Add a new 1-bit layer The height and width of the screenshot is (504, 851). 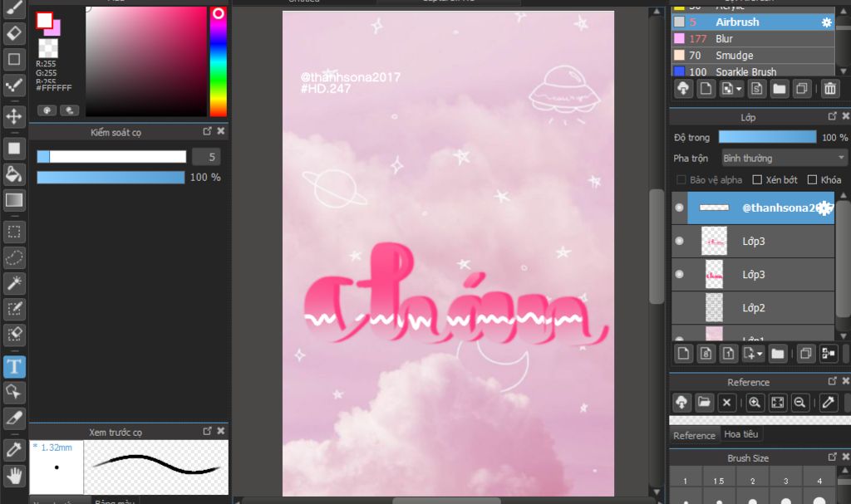pos(728,354)
